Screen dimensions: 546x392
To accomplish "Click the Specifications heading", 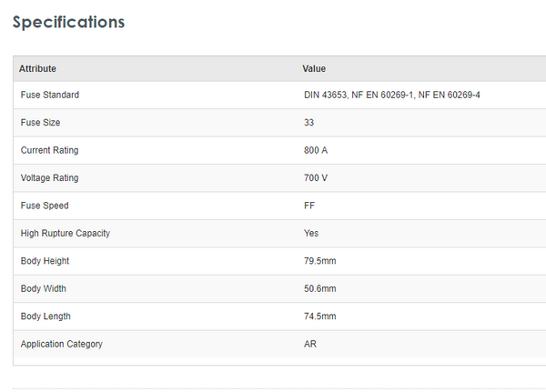I will click(68, 22).
